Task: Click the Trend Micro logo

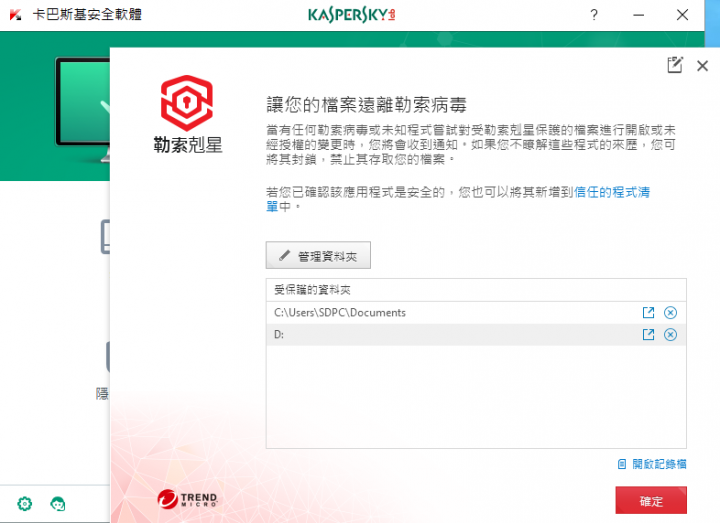Action: [187, 499]
